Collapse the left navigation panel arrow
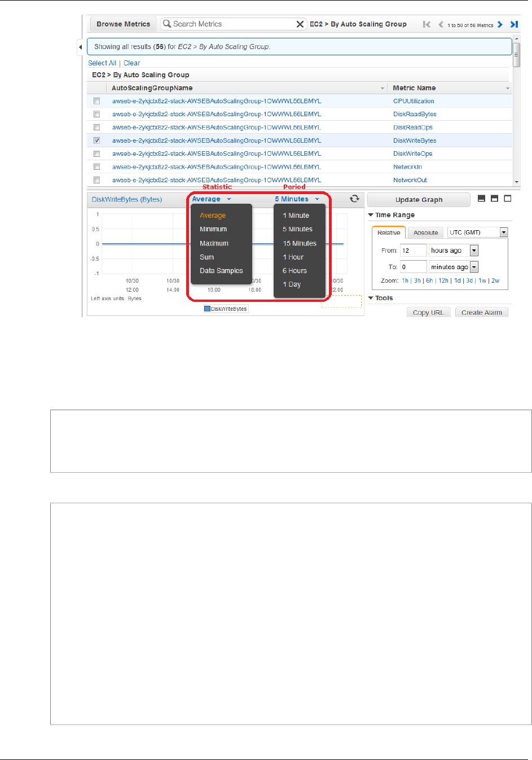The height and width of the screenshot is (760, 532). click(80, 47)
